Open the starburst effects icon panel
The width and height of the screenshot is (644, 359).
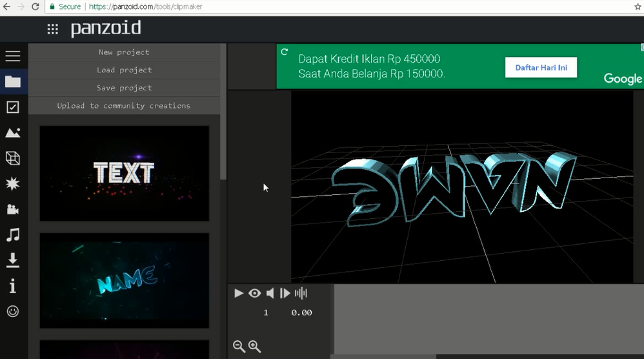coord(13,184)
